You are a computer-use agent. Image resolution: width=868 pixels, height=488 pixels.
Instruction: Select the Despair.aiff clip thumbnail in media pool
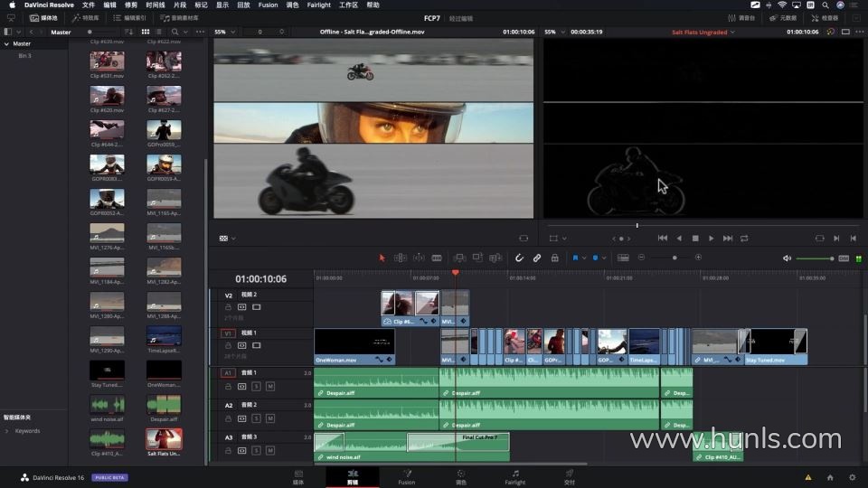(x=164, y=405)
